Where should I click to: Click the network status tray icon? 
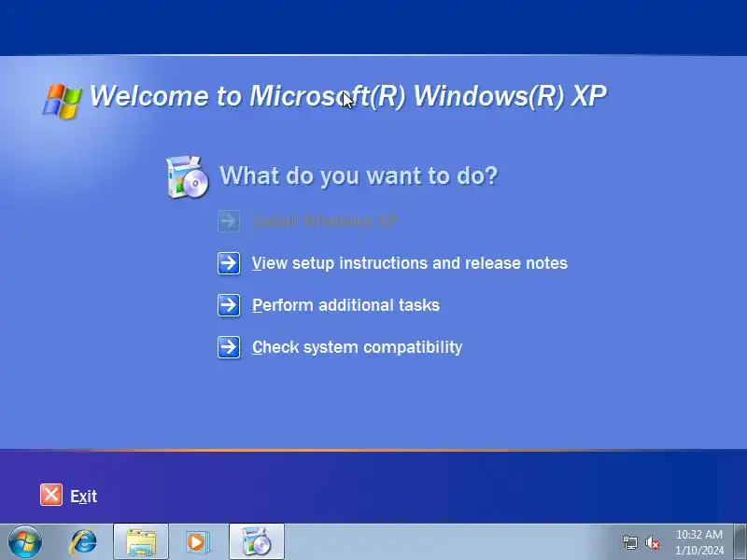pos(629,542)
